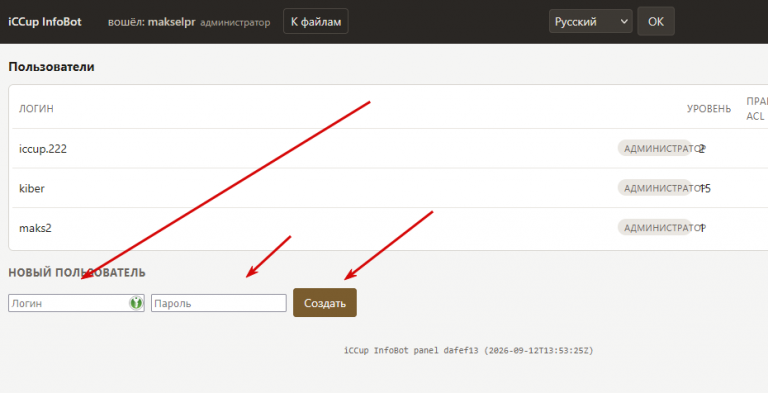This screenshot has height=393, width=768.
Task: Focus the Пароль input field
Action: pos(218,303)
